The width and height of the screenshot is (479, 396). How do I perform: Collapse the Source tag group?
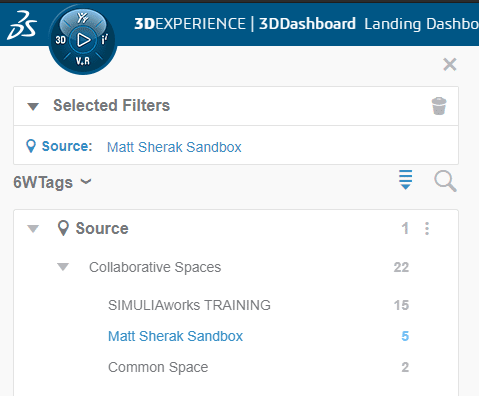point(33,229)
